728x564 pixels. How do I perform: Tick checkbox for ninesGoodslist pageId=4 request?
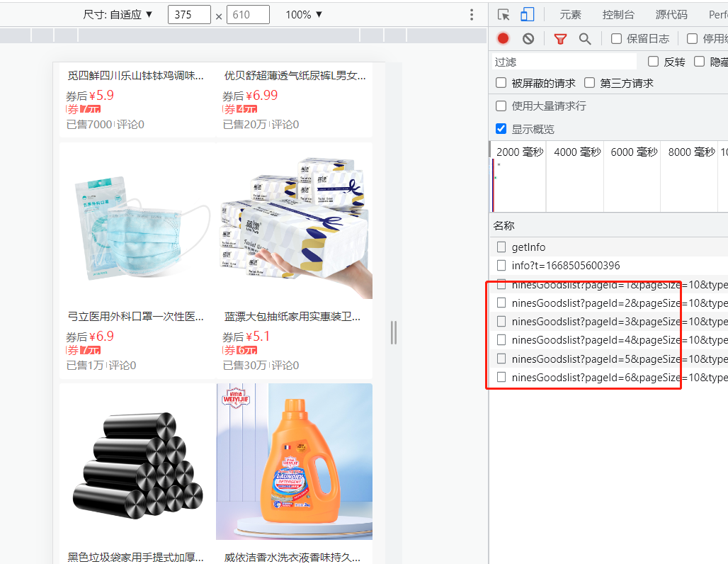(x=501, y=340)
